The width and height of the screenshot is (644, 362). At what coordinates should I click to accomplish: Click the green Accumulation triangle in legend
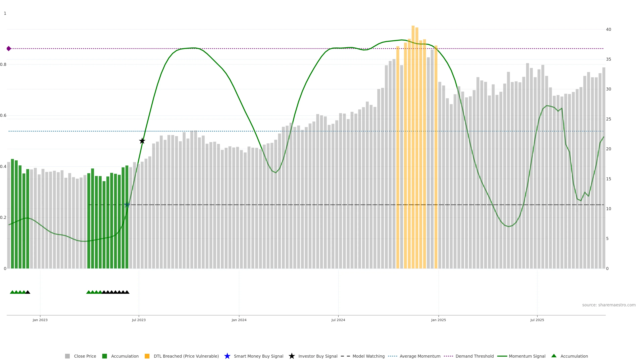(554, 356)
